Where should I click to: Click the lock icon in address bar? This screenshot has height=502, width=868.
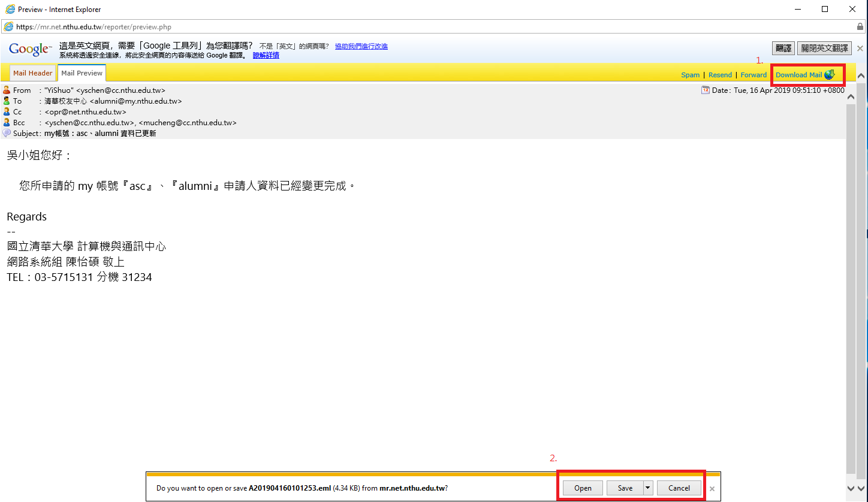860,27
